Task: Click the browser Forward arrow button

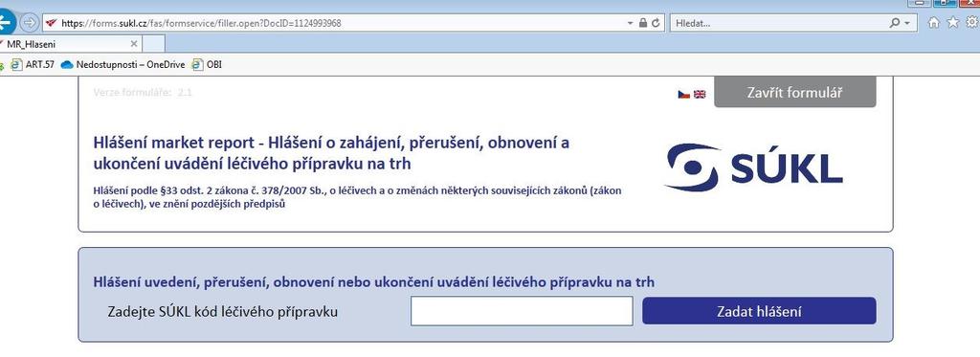Action: (30, 23)
